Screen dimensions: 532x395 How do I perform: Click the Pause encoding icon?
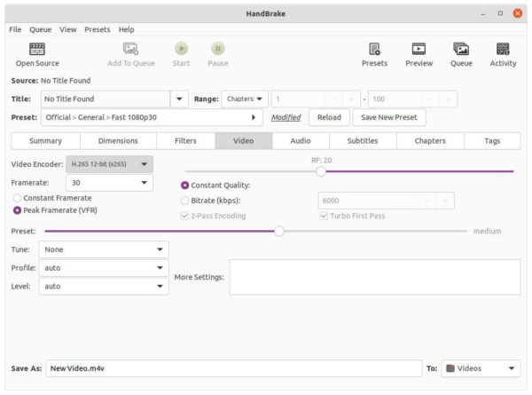[x=218, y=49]
